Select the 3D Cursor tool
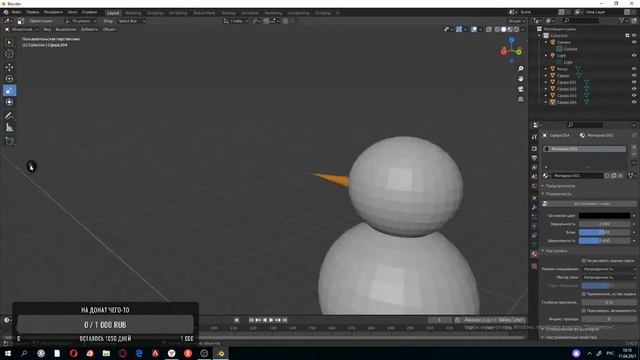Viewport: 640px width, 360px height. tap(9, 53)
